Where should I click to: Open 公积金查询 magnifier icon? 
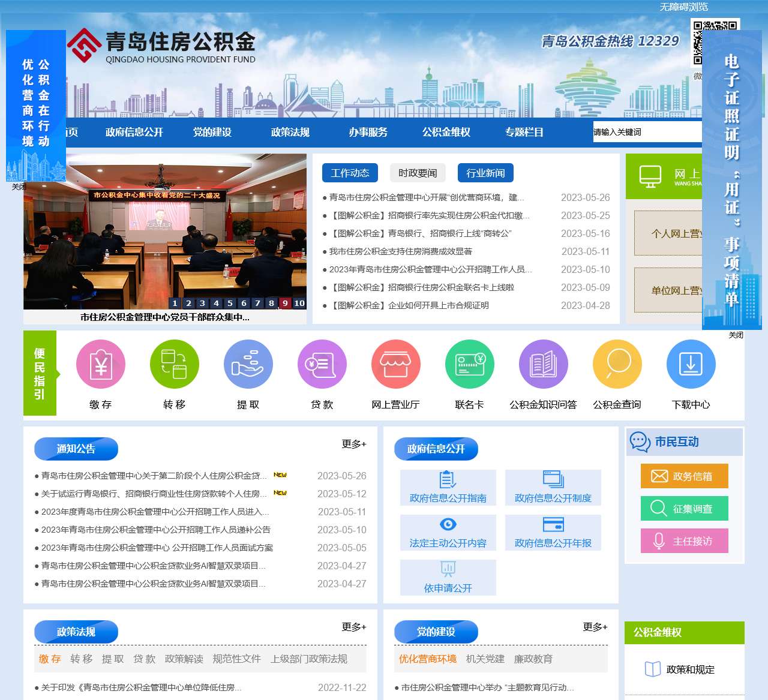(617, 363)
